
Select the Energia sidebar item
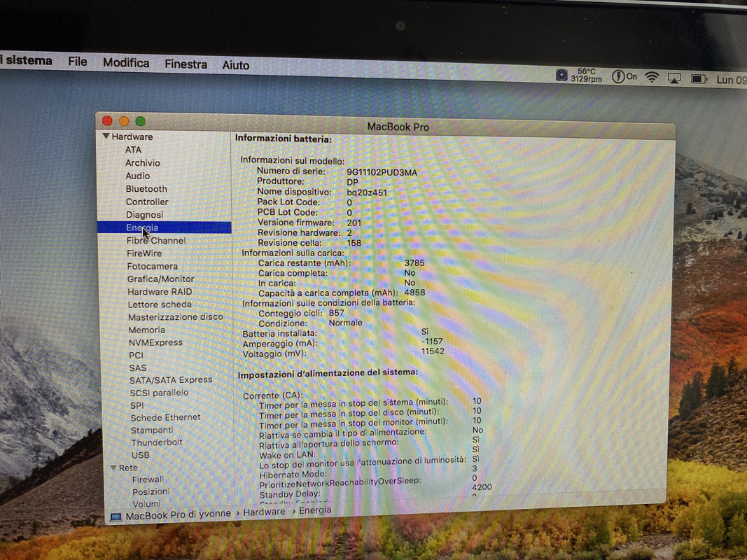tap(165, 227)
